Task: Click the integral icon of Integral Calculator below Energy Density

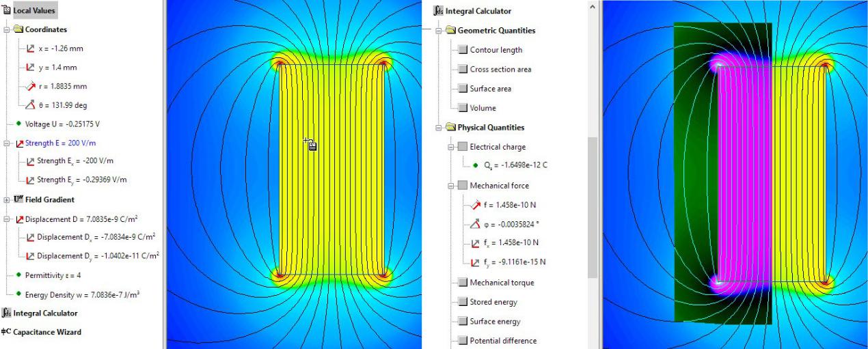Action: [7, 313]
